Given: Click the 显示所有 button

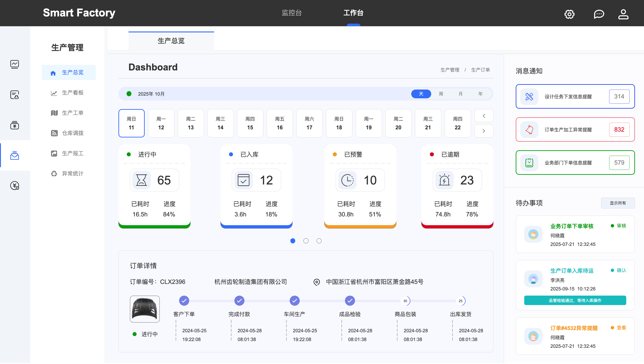Looking at the screenshot, I should (617, 203).
